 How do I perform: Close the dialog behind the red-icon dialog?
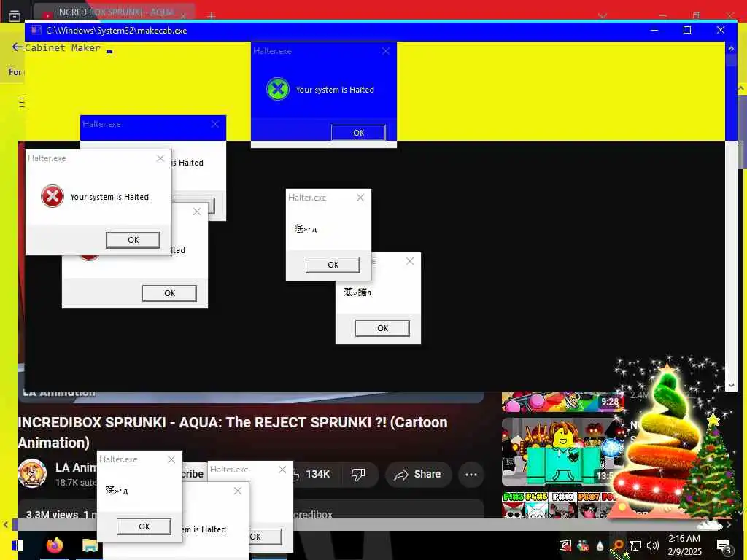(197, 211)
